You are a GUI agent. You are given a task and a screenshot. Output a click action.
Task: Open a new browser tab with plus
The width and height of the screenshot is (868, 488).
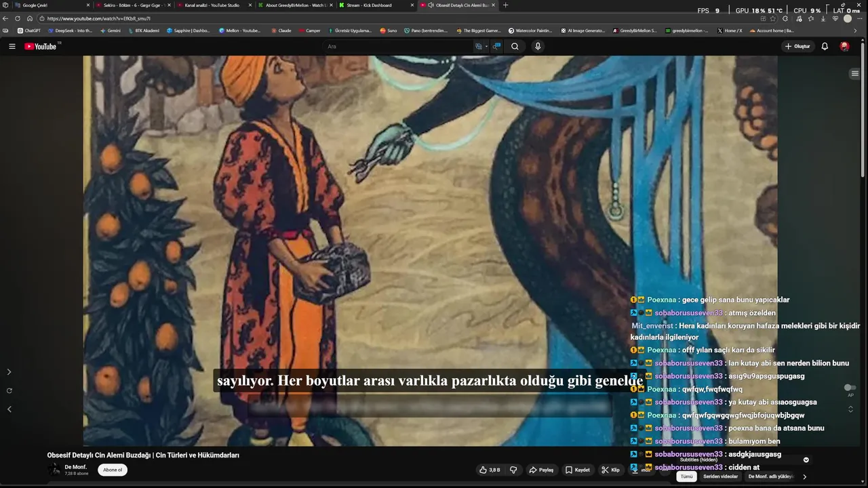(505, 5)
